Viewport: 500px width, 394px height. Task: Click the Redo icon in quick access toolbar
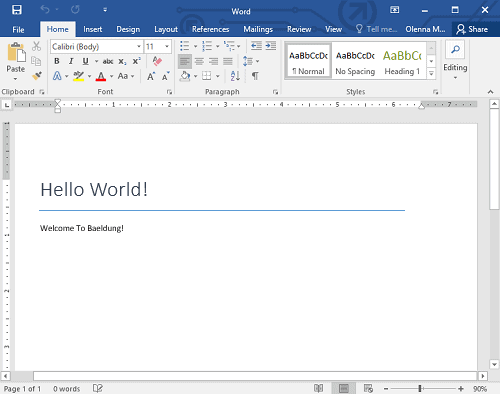75,10
